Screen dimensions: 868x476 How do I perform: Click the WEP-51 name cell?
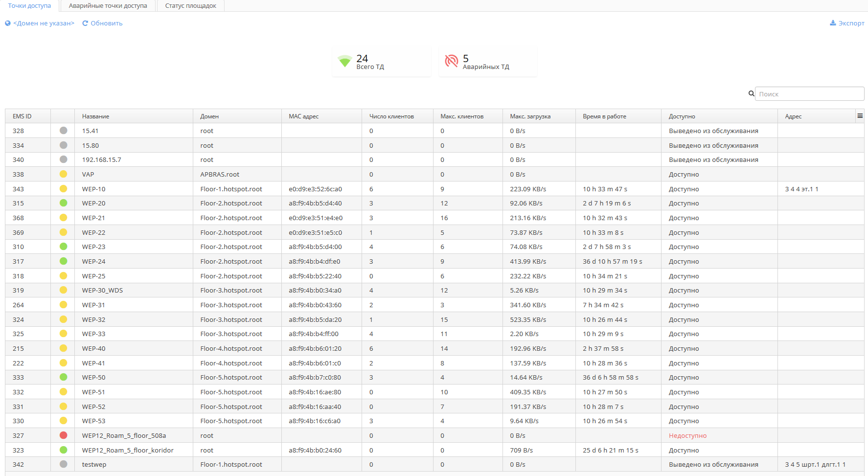[x=134, y=392]
